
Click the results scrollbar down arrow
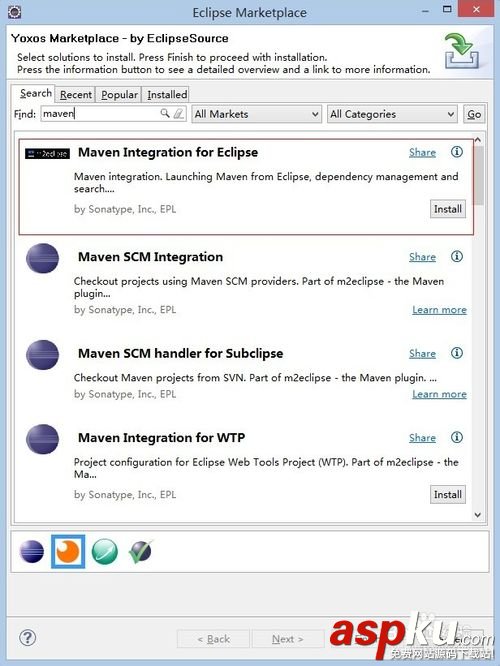(478, 515)
